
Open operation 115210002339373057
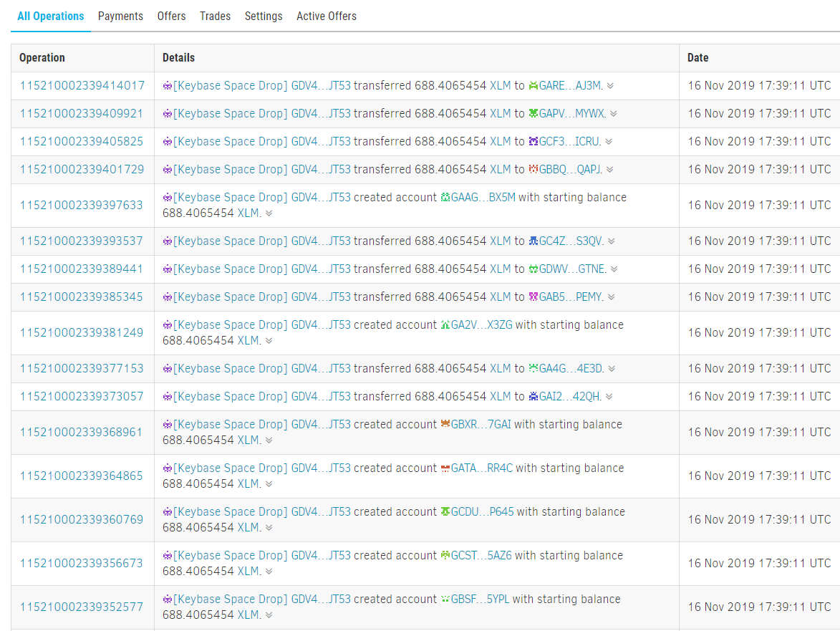(82, 396)
